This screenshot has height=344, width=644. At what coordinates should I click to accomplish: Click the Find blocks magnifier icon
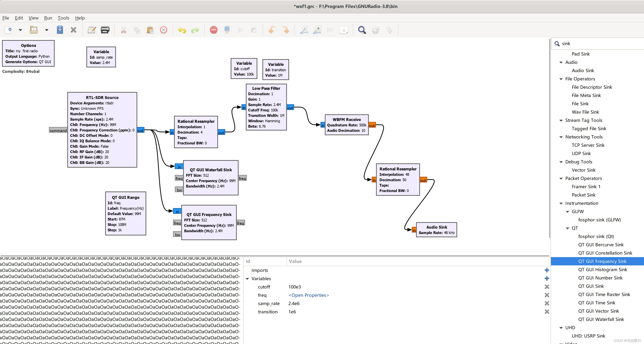(362, 30)
